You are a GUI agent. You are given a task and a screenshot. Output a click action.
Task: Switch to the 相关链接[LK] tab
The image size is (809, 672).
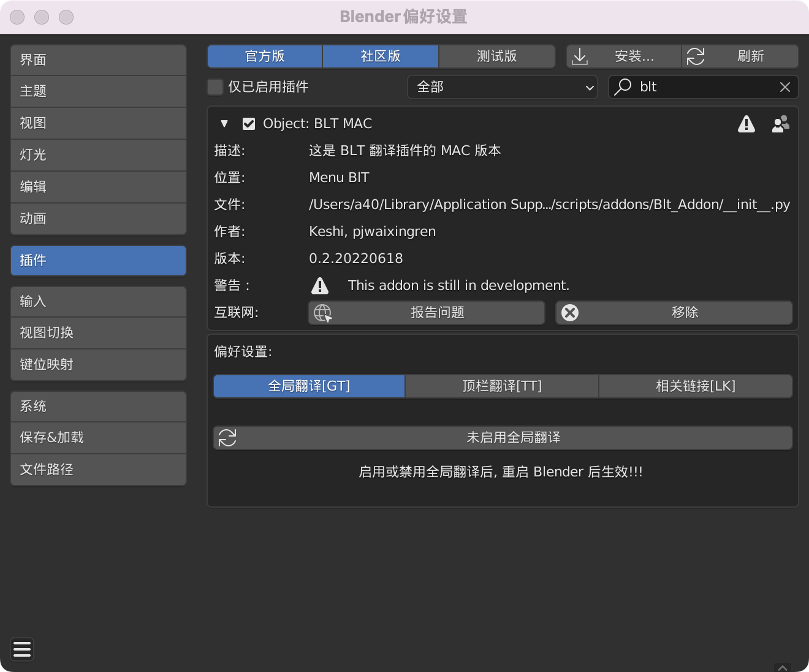(696, 386)
